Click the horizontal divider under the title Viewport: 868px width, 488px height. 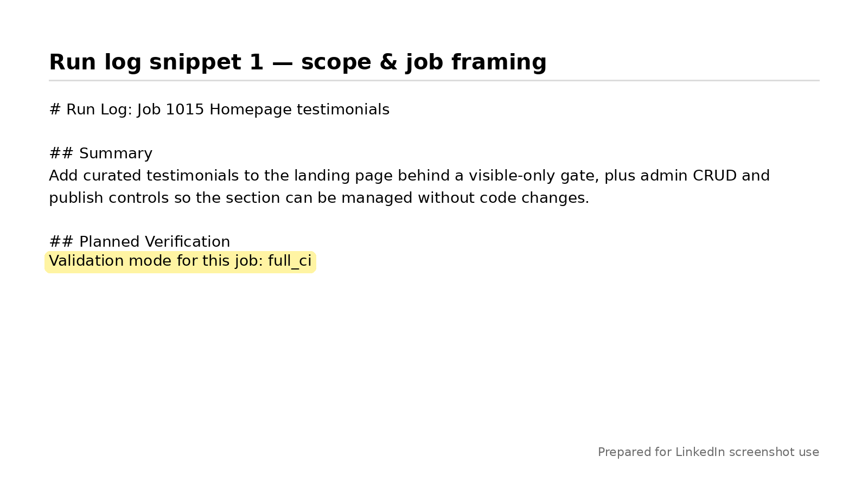[x=434, y=81]
